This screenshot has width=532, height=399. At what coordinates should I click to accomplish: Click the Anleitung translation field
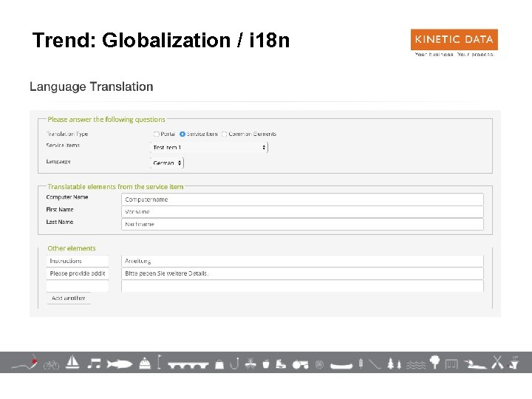pyautogui.click(x=301, y=261)
